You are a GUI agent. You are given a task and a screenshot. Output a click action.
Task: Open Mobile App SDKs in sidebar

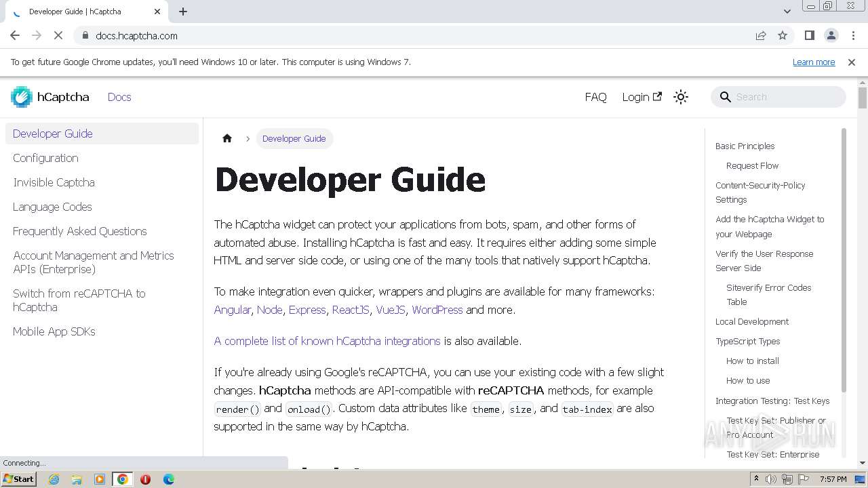(x=102, y=331)
